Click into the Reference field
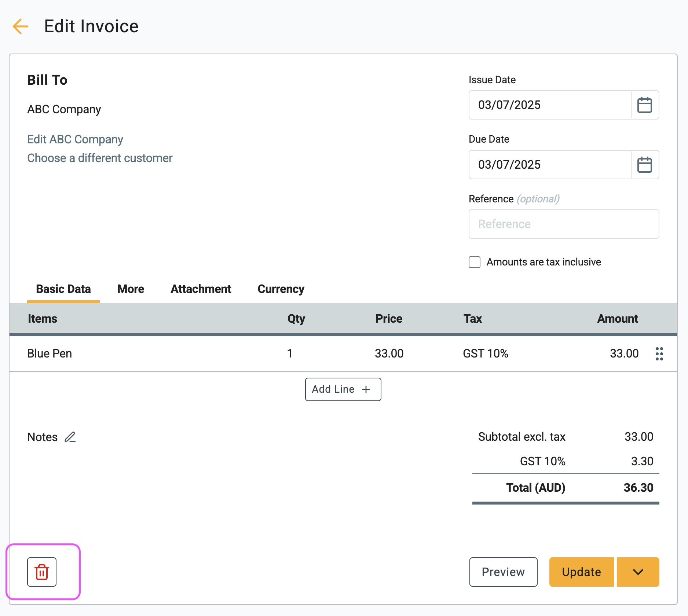 (x=564, y=224)
